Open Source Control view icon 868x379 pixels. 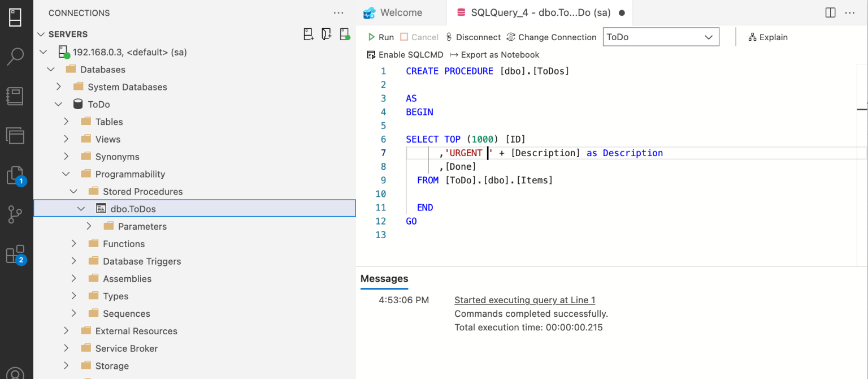click(x=15, y=214)
